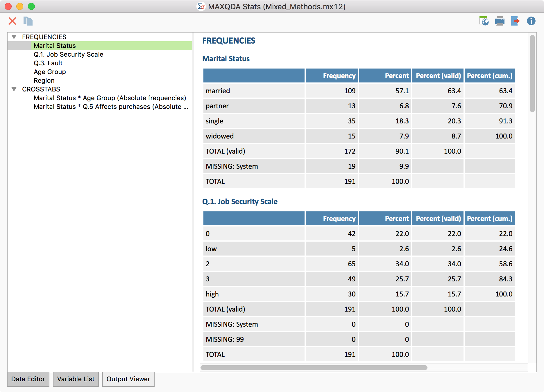Click the 'single' row label
Viewport: 544px width, 392px height.
(x=214, y=121)
